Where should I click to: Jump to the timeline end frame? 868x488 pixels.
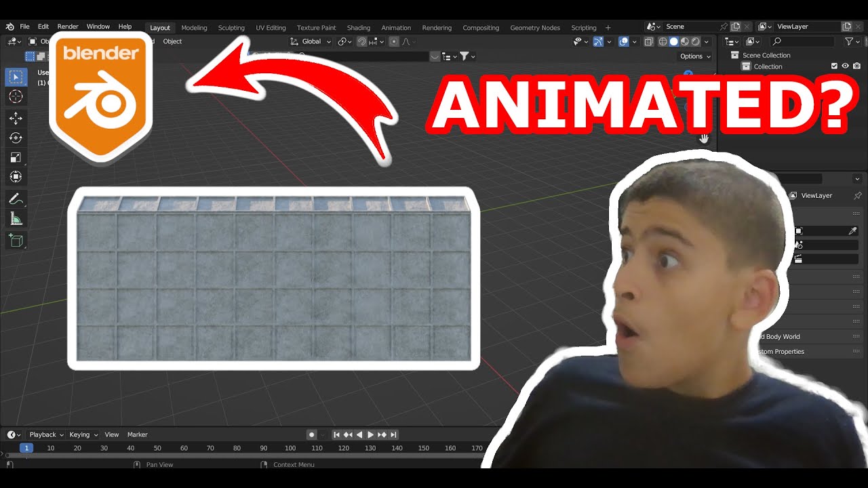point(393,434)
